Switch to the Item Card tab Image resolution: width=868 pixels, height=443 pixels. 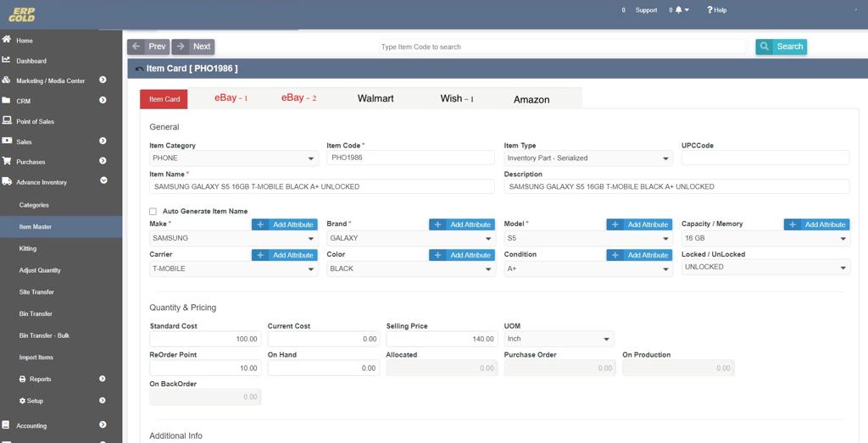click(x=164, y=99)
